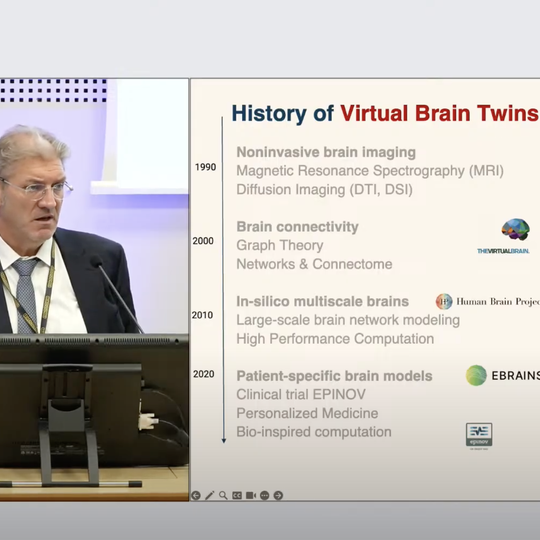The width and height of the screenshot is (540, 540).
Task: Open the three-dot more options menu
Action: click(x=264, y=495)
